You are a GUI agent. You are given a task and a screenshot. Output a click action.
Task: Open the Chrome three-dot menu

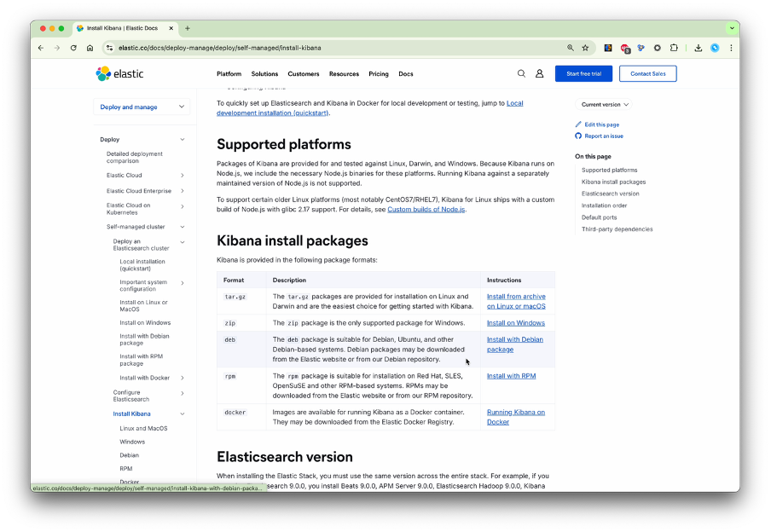731,49
